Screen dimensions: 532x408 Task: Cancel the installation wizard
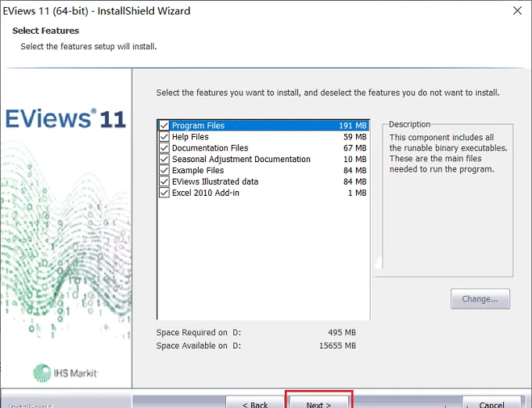click(x=491, y=403)
